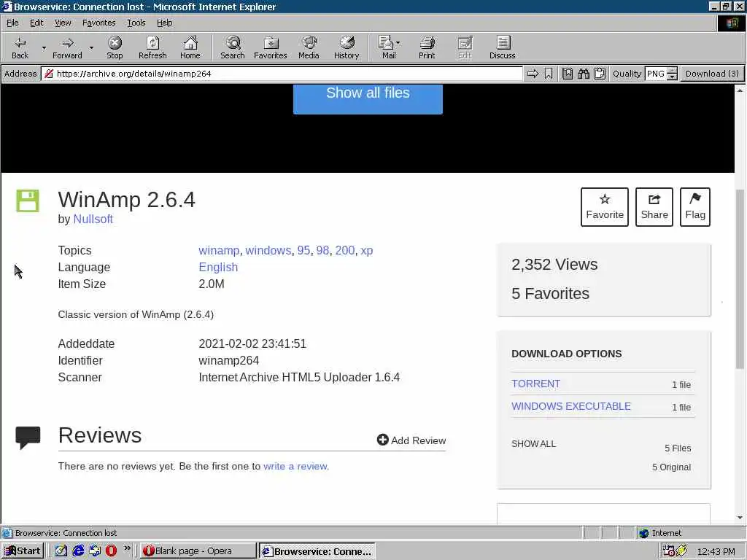Viewport: 747px width, 560px height.
Task: Click the Download (3) button
Action: point(712,74)
